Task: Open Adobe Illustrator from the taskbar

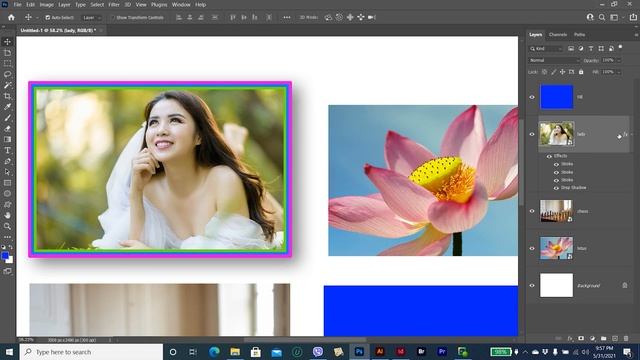Action: [380, 351]
